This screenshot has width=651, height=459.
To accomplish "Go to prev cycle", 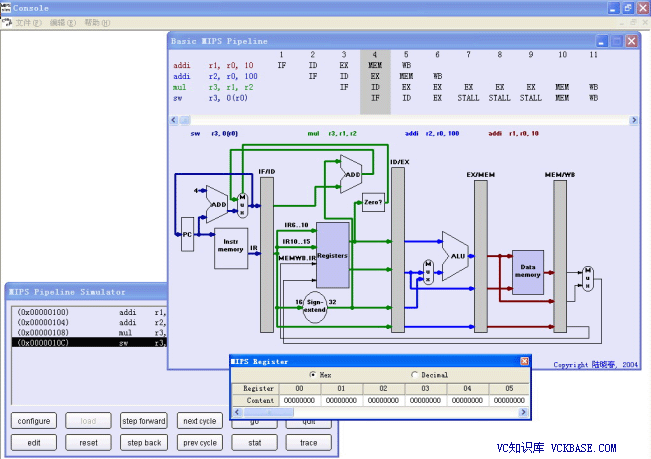I will tap(200, 442).
